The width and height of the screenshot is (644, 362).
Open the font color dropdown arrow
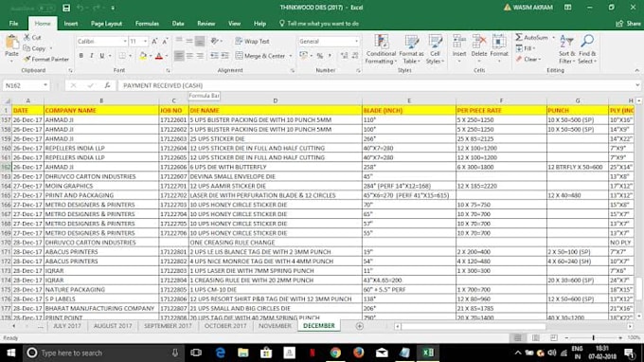tap(167, 56)
